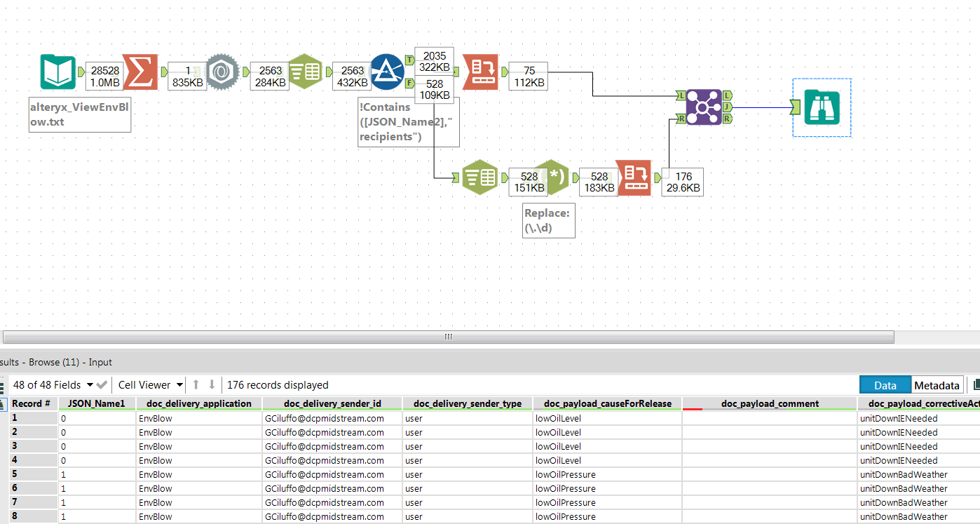Click the fields checkmark apply icon
980x524 pixels.
[102, 384]
